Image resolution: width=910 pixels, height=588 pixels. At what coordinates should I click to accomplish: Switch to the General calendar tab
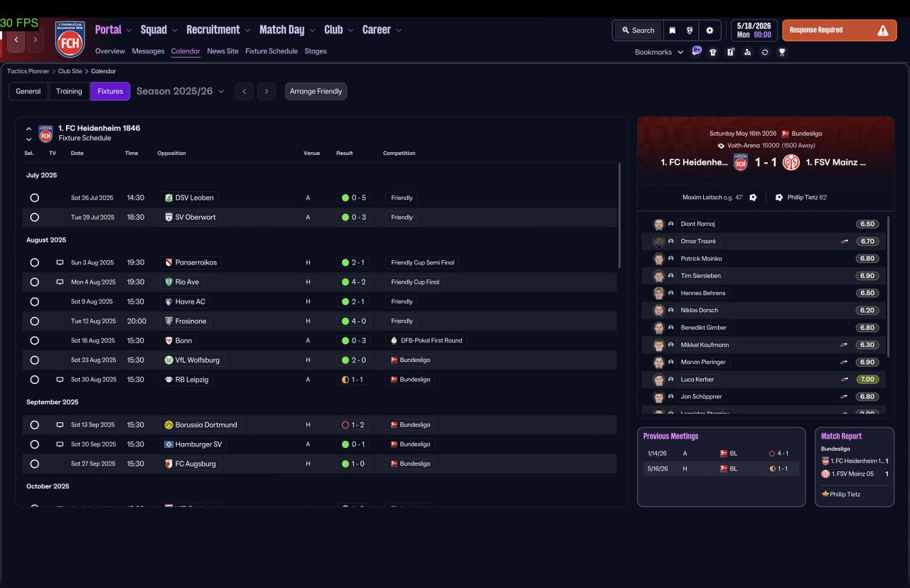click(x=28, y=91)
